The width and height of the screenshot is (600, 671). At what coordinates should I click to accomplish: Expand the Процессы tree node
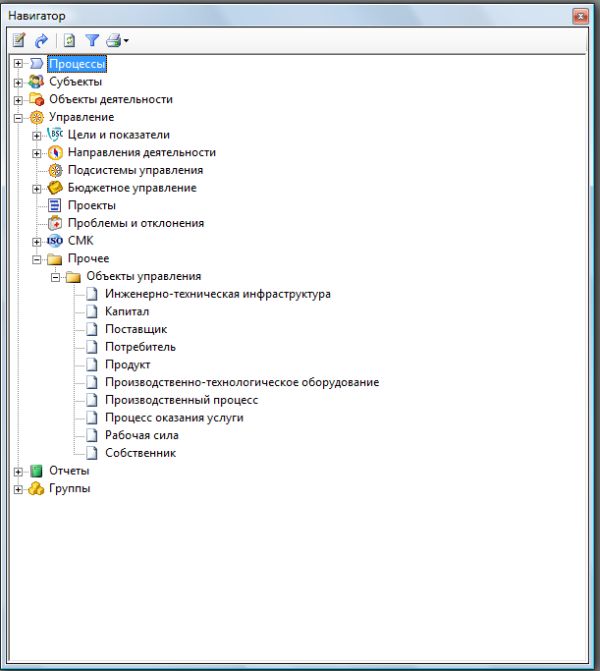18,64
